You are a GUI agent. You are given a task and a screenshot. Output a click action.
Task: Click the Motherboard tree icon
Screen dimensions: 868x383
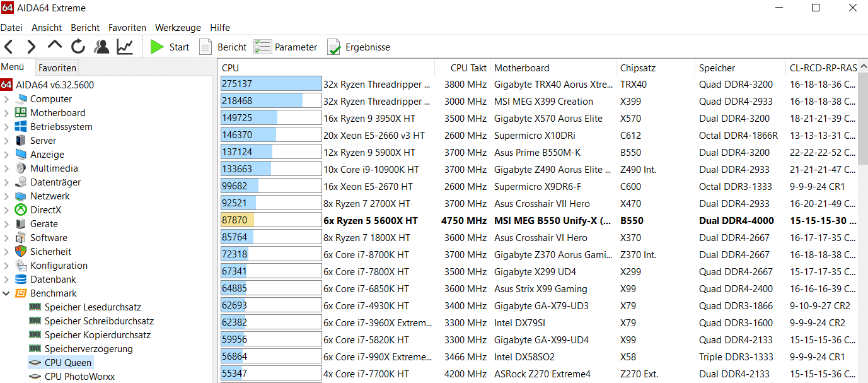coord(21,113)
